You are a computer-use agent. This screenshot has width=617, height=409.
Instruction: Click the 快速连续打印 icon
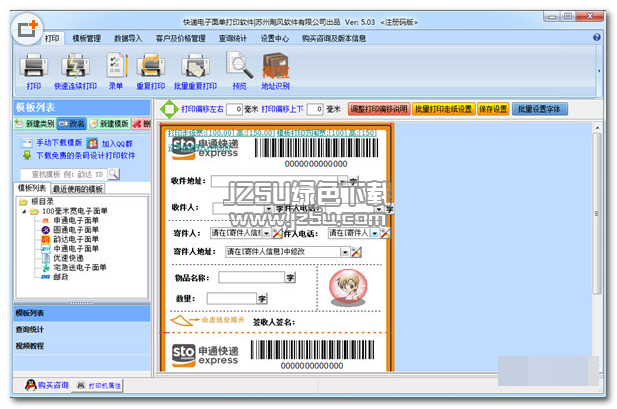coord(75,65)
